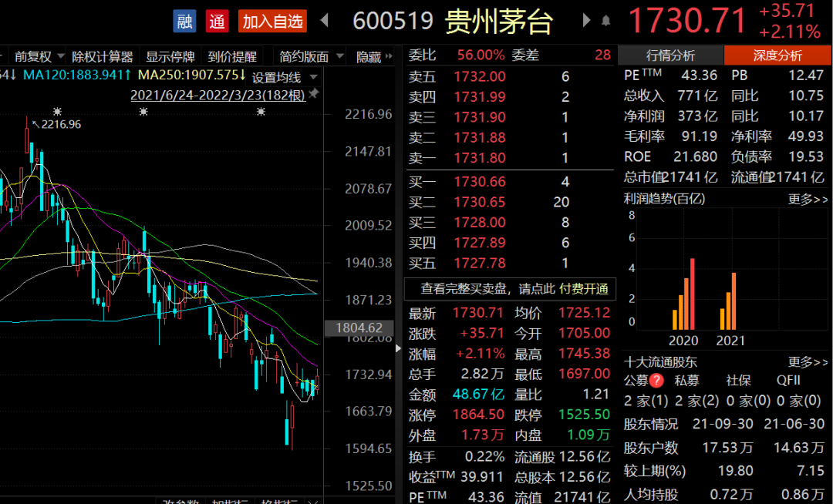Click the red question mark beside 公募
This screenshot has width=833, height=504.
(x=656, y=381)
